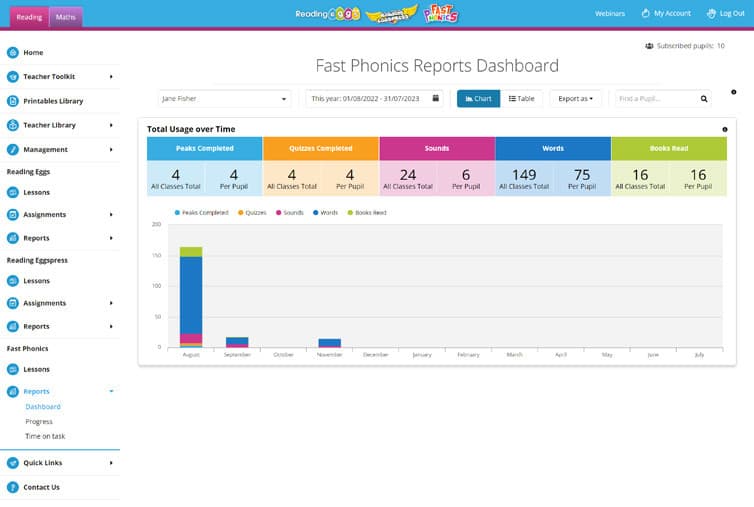Viewport: 754px width, 507px height.
Task: Click the Find a Pupil search field
Action: pos(654,99)
